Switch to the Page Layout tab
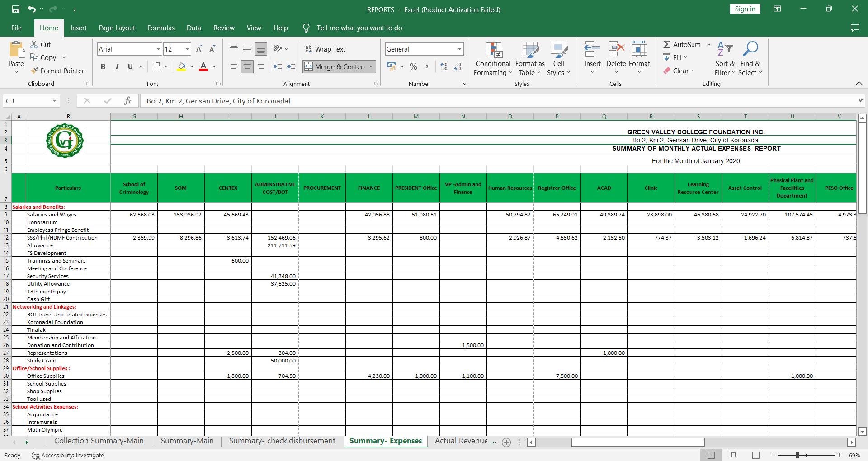The image size is (868, 461). pos(117,28)
